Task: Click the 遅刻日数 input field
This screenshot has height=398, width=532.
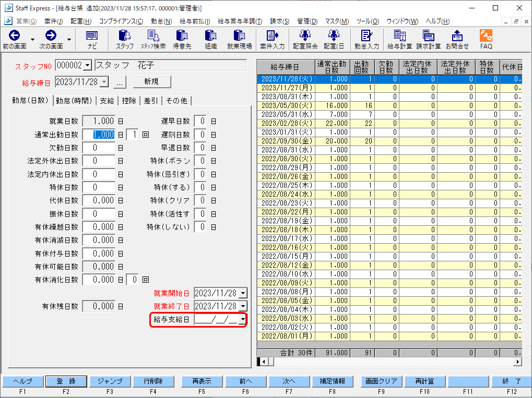Action: point(200,135)
